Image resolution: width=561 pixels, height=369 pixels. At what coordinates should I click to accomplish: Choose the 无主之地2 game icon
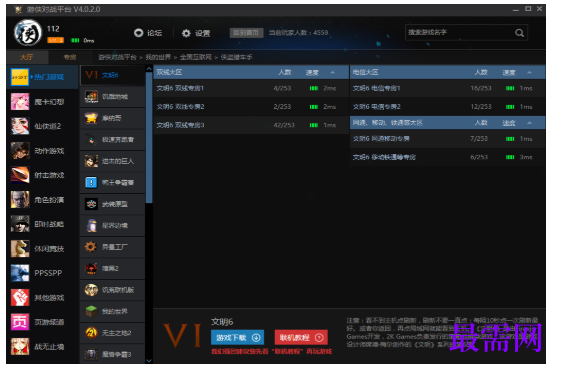[x=92, y=333]
